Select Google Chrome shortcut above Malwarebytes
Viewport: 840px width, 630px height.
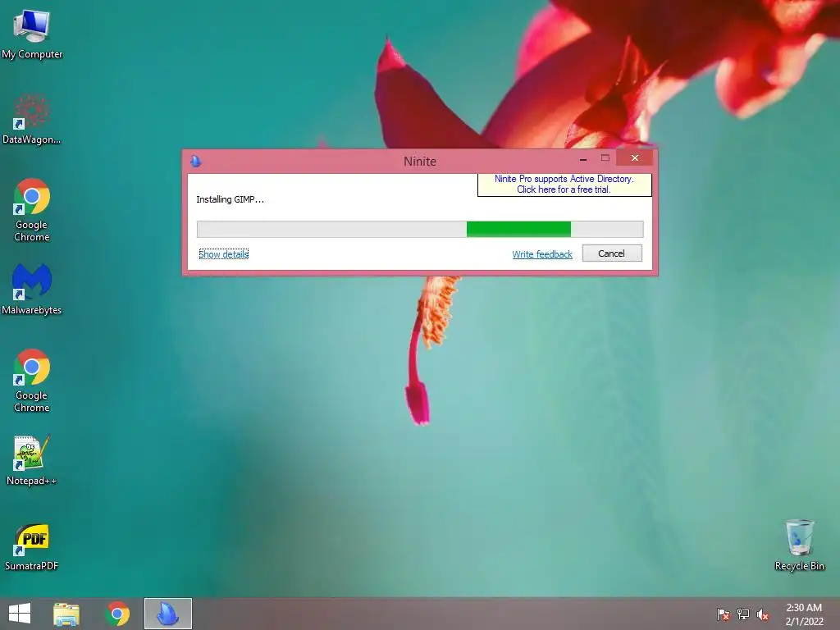point(32,210)
